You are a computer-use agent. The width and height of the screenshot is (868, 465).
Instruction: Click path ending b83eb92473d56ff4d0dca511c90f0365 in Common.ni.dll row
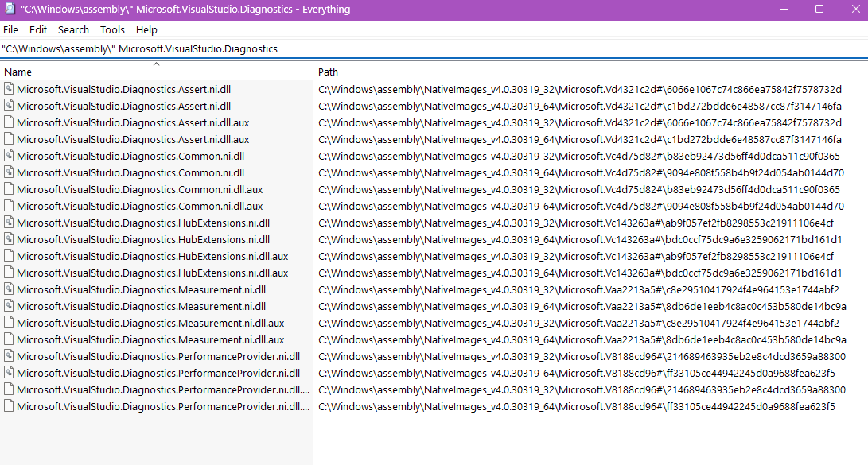[579, 156]
